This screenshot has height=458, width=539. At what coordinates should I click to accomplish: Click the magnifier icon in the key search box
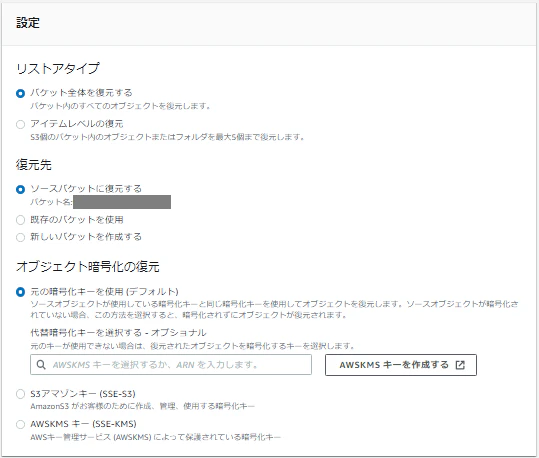coord(41,365)
